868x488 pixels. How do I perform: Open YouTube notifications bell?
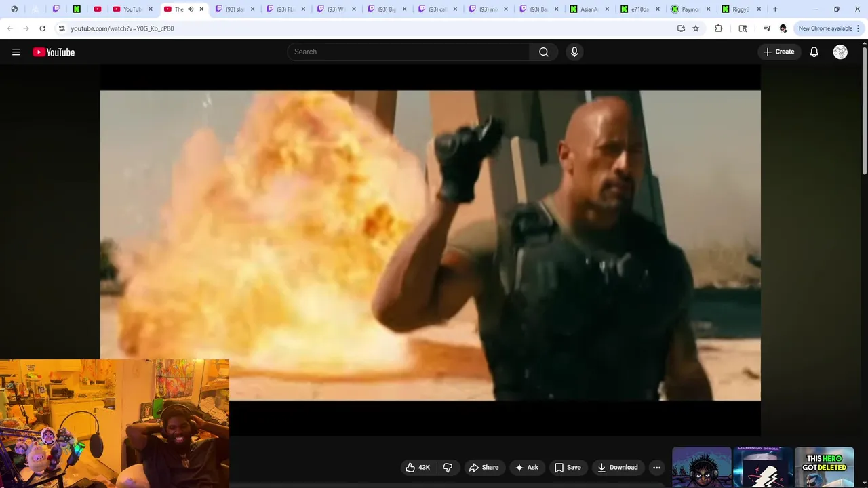814,52
